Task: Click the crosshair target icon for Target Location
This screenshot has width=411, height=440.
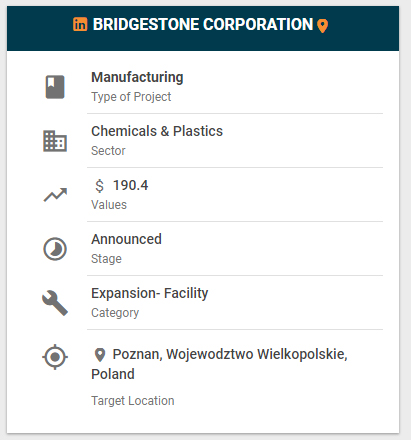Action: click(55, 357)
